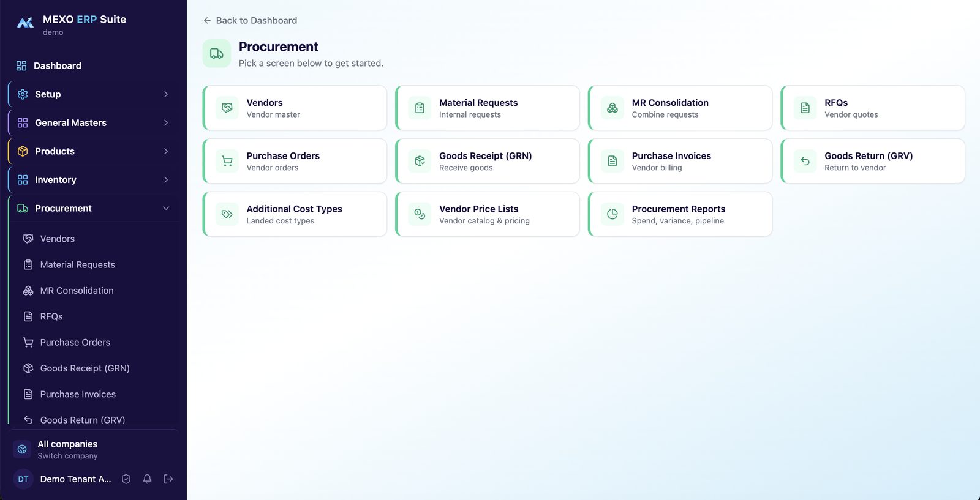Click the company switcher globe icon
The width and height of the screenshot is (980, 500).
point(22,449)
